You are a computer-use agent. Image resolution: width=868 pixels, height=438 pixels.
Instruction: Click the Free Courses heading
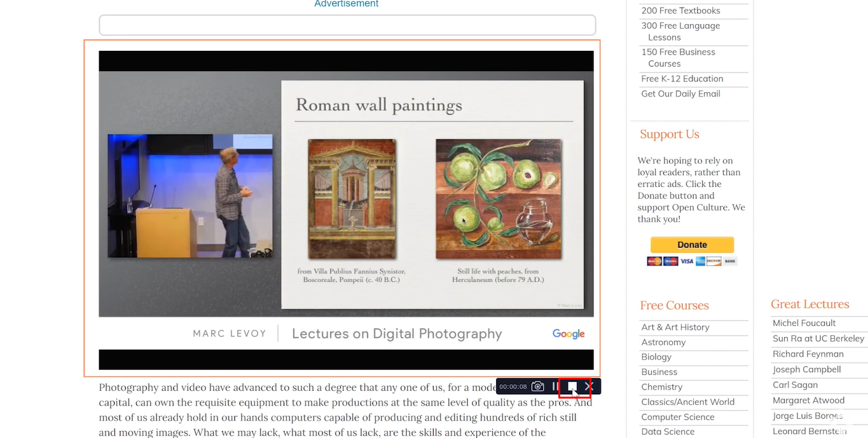click(674, 305)
